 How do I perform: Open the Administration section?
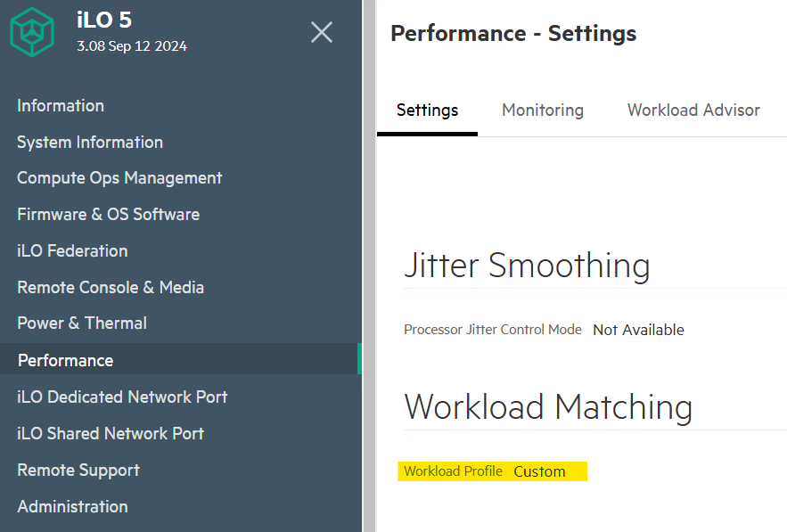click(x=72, y=506)
